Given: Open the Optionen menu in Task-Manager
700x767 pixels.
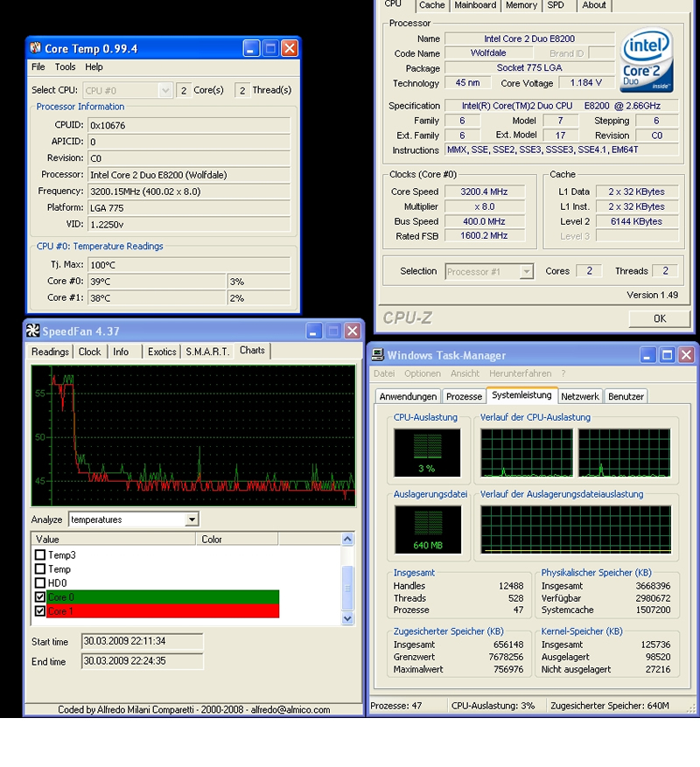Looking at the screenshot, I should click(x=423, y=373).
